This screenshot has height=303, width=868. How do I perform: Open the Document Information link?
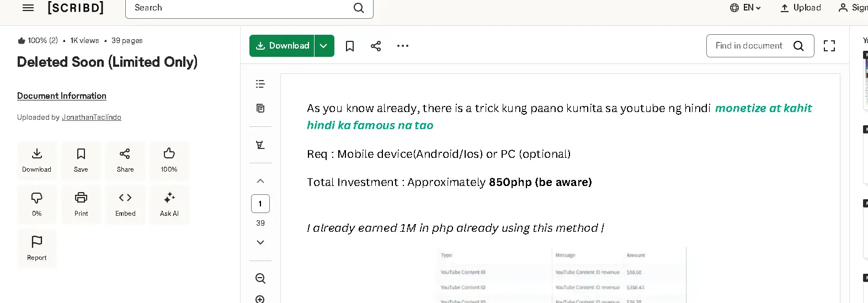click(62, 96)
